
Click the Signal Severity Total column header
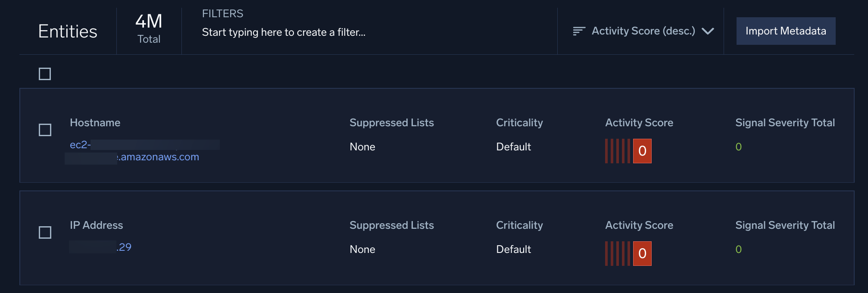785,122
